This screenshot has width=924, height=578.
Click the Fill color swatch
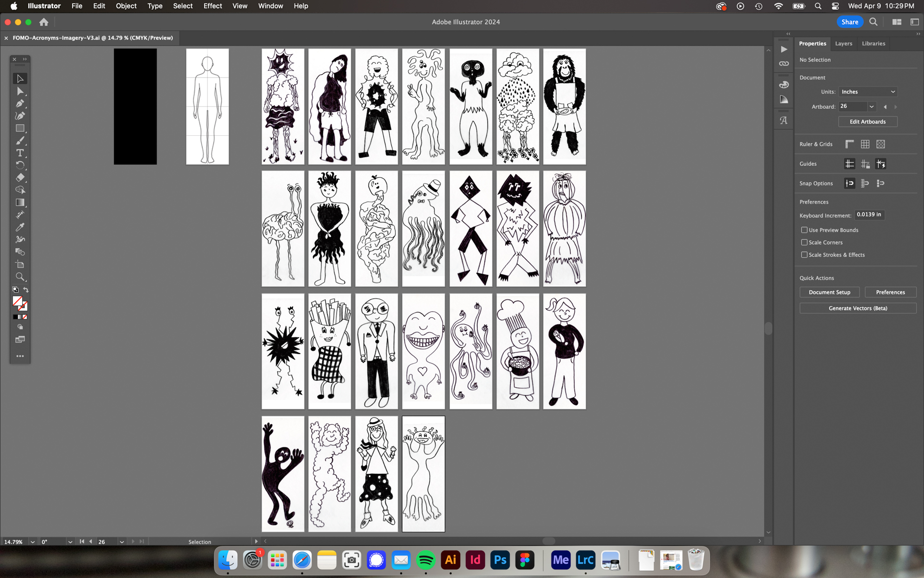coord(17,302)
